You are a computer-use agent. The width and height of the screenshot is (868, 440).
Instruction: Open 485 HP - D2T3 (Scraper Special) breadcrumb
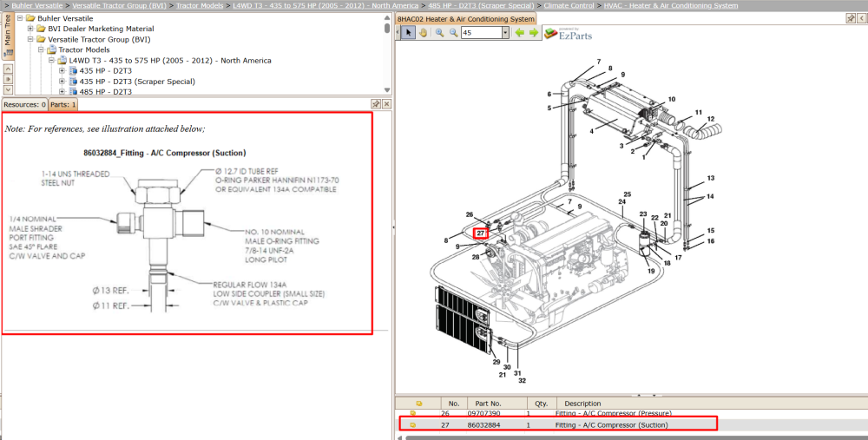tap(481, 5)
